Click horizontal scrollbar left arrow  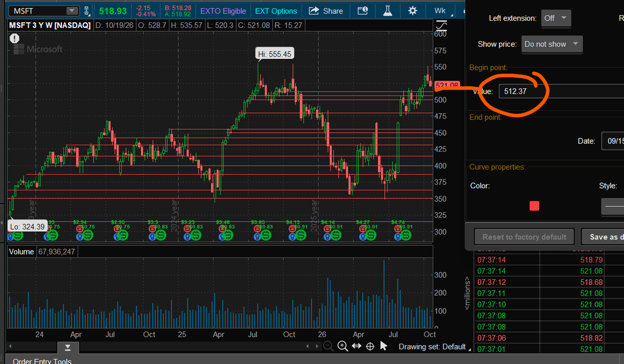click(11, 346)
